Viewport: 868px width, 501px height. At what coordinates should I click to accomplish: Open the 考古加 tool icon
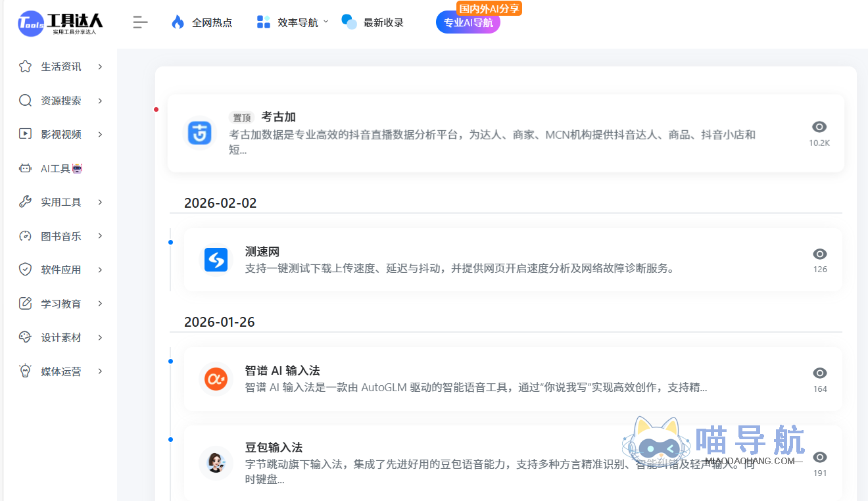tap(199, 133)
